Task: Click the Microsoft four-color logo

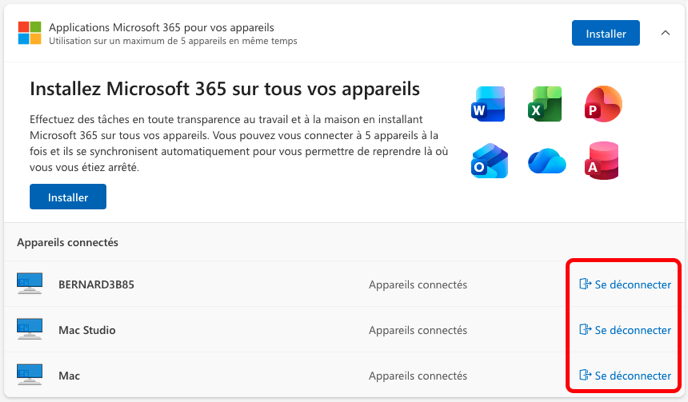Action: pyautogui.click(x=29, y=33)
